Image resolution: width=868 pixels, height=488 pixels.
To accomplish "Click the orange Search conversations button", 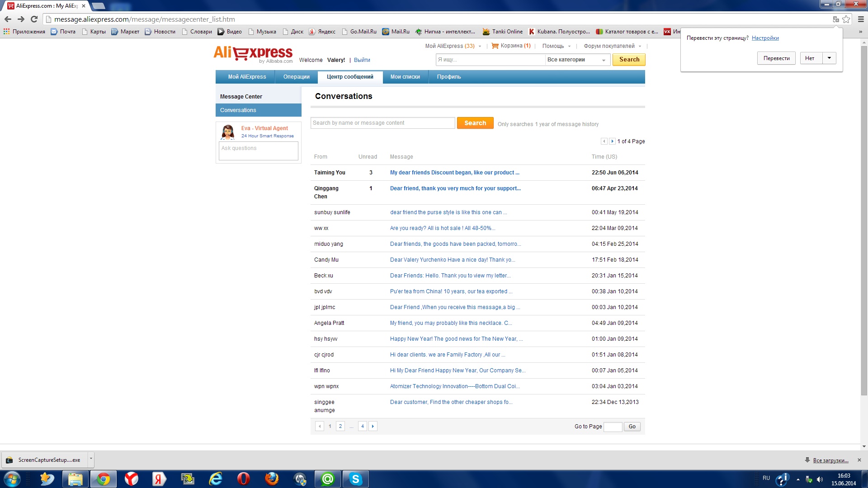I will (475, 123).
